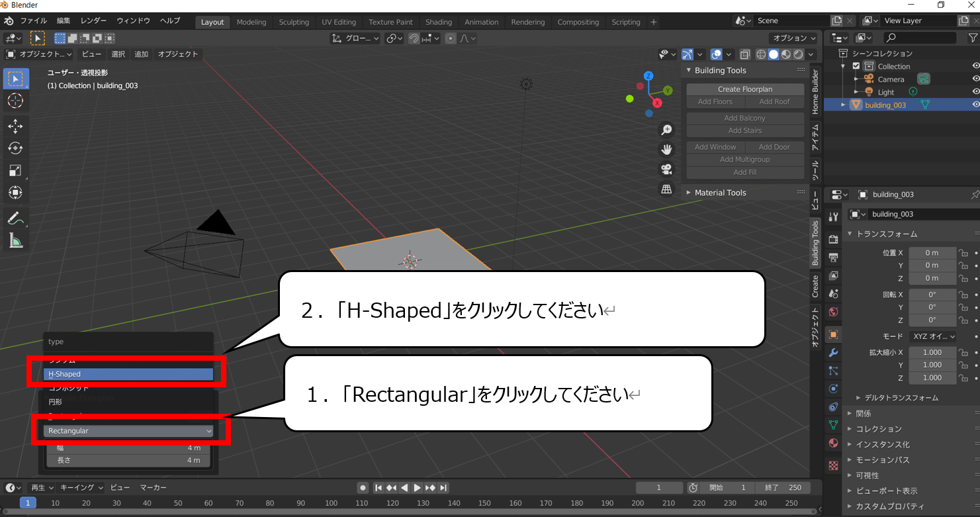This screenshot has width=980, height=517.
Task: Click outliner filter funnel icon
Action: point(973,38)
